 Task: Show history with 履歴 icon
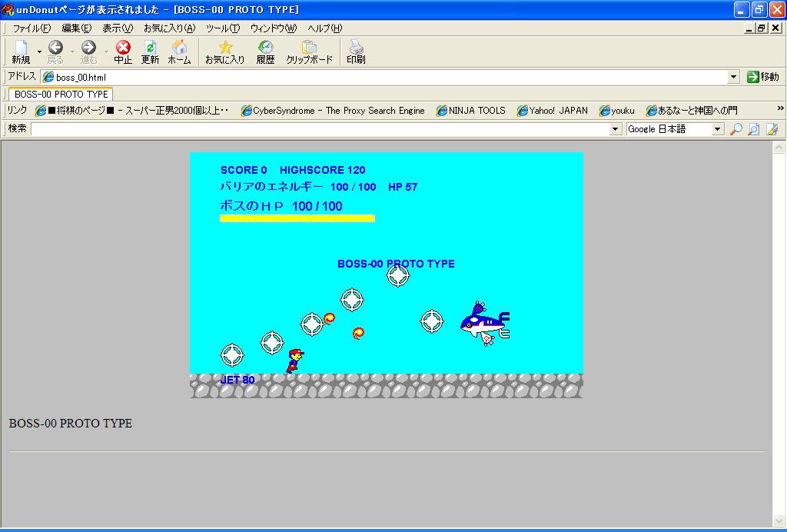(265, 48)
